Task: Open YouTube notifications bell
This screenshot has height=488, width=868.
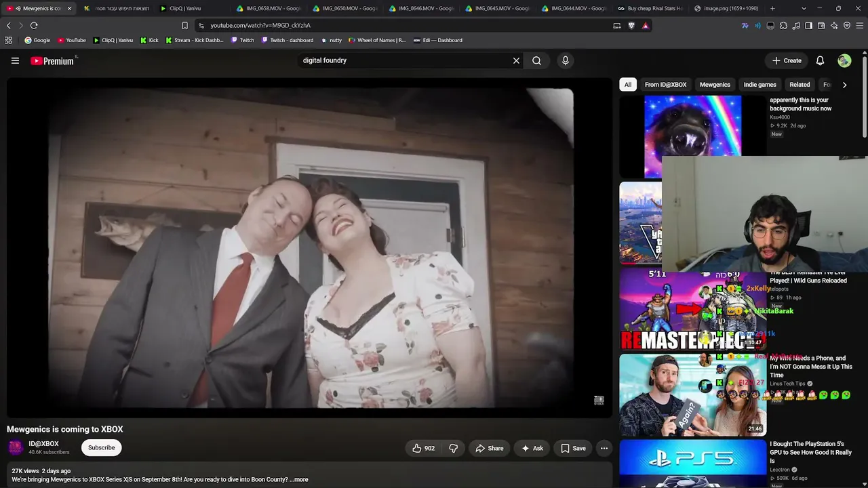Action: coord(820,60)
